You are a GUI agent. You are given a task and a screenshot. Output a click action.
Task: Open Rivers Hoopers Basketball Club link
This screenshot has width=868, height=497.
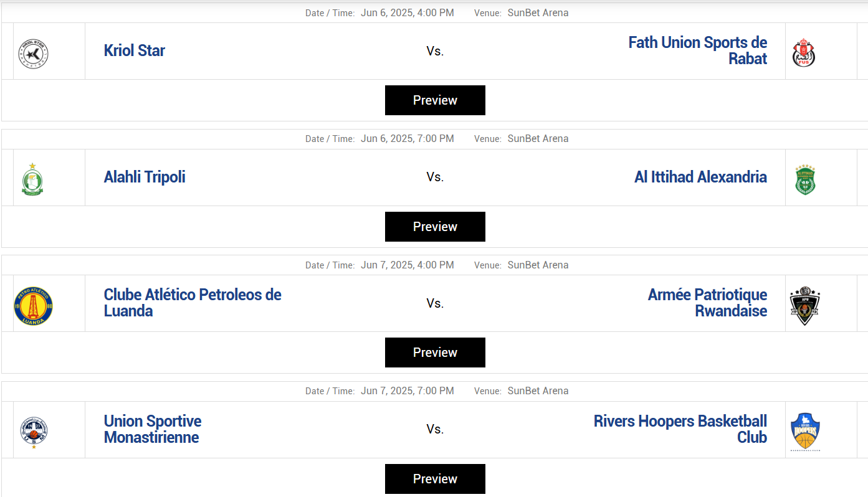(x=680, y=429)
